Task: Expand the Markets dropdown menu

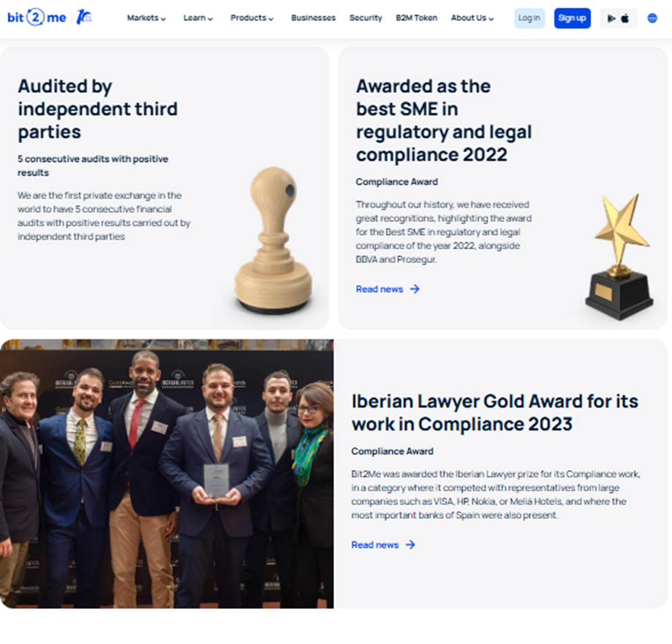Action: tap(146, 18)
